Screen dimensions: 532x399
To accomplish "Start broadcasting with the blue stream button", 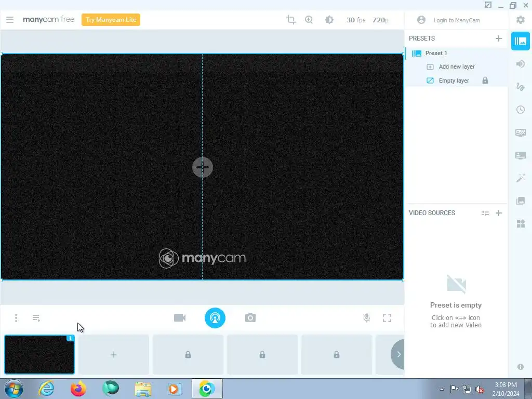I will 215,318.
